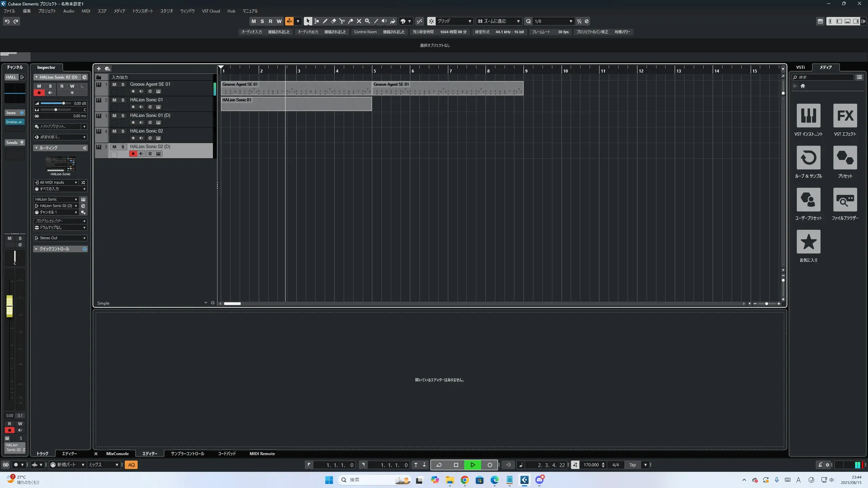Image resolution: width=868 pixels, height=488 pixels.
Task: Solo the HALion Sonic 02 track
Action: [123, 131]
